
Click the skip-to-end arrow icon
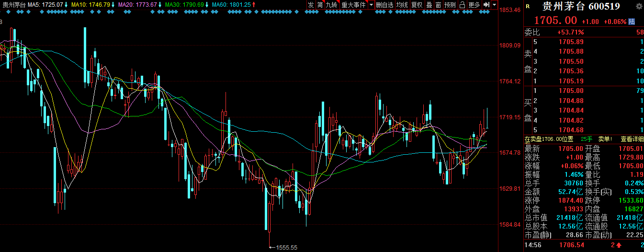pos(486,5)
